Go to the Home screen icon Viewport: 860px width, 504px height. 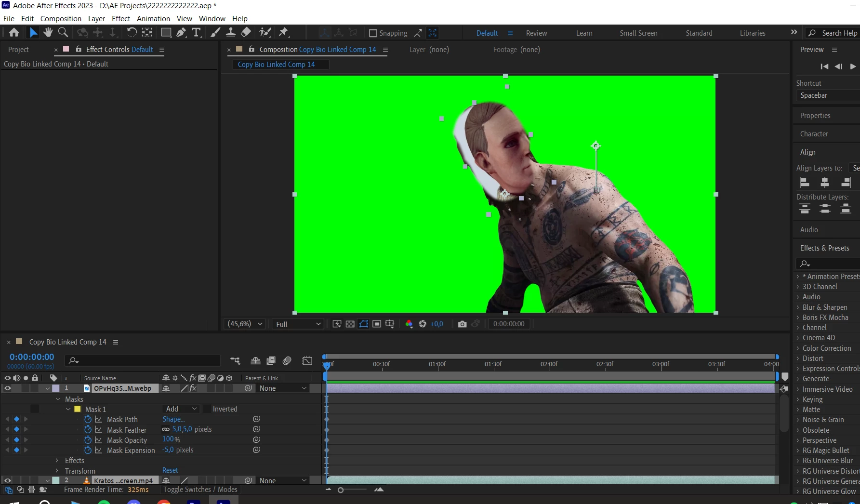14,32
